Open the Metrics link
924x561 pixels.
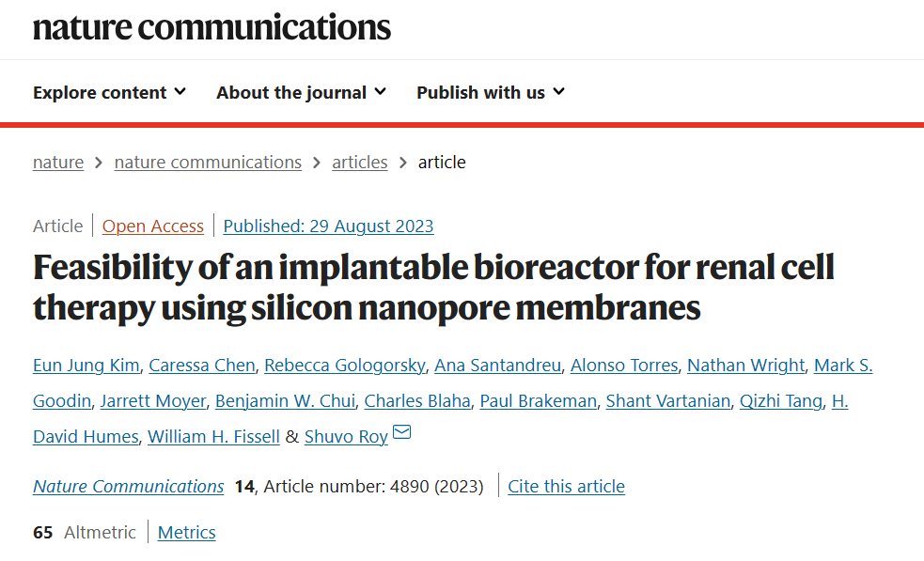(x=187, y=532)
